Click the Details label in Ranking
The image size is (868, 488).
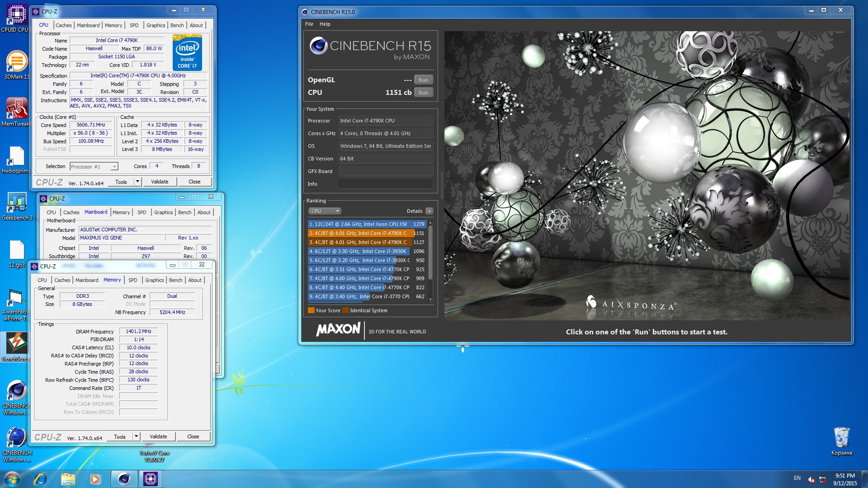pos(415,211)
